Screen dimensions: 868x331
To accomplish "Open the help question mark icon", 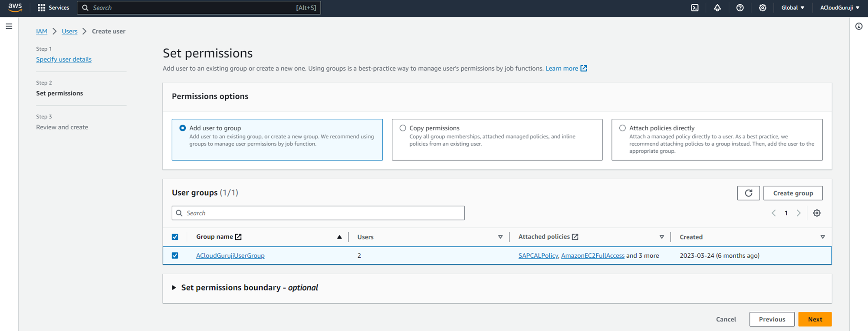I will [740, 8].
